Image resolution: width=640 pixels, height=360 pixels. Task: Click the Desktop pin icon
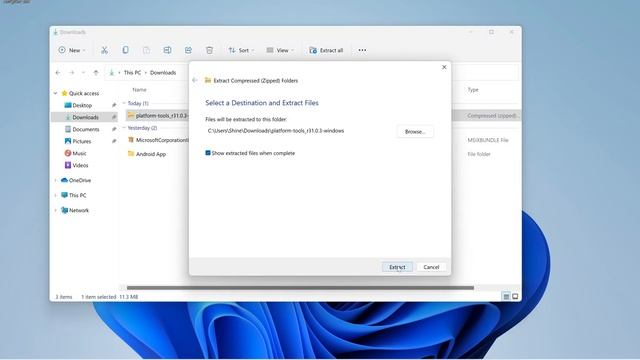tap(114, 105)
